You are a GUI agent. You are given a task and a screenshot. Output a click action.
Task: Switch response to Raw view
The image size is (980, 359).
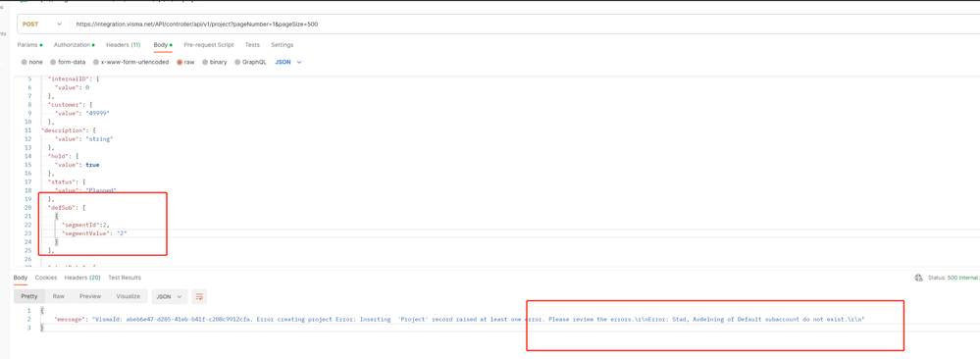click(x=58, y=296)
